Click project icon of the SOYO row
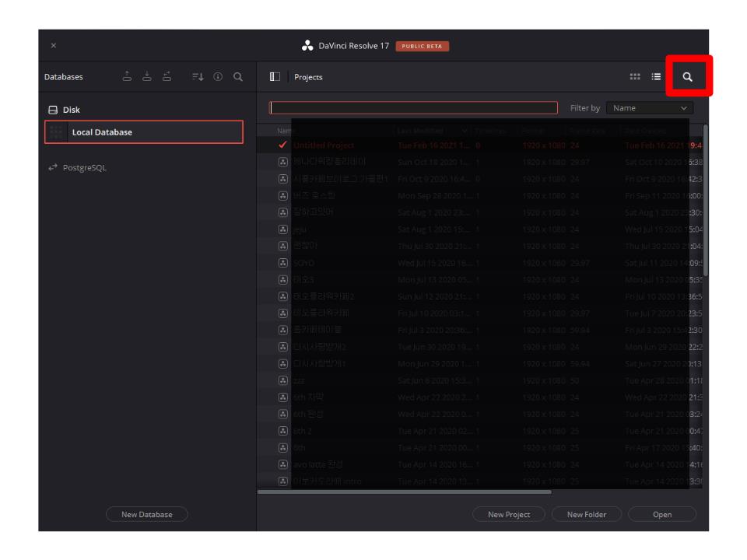This screenshot has width=747, height=560. 283,263
